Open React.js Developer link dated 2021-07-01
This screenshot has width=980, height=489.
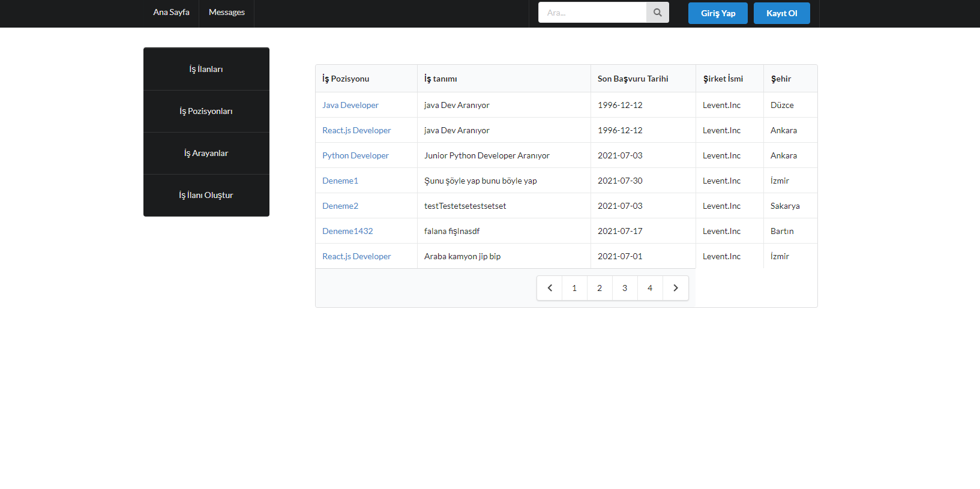(x=356, y=256)
